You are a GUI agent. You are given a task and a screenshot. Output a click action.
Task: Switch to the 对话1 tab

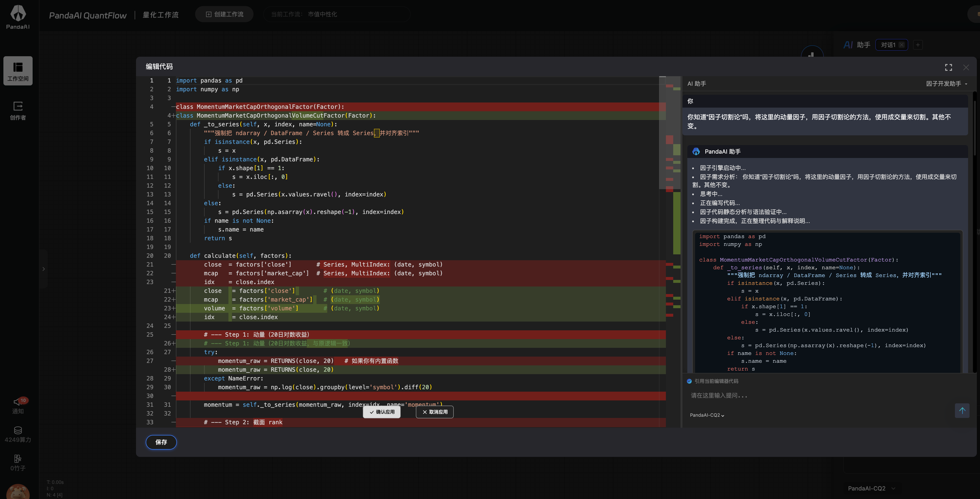[x=888, y=45]
